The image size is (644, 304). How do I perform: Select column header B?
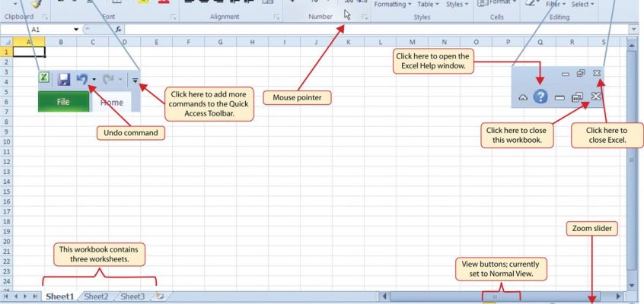(61, 42)
